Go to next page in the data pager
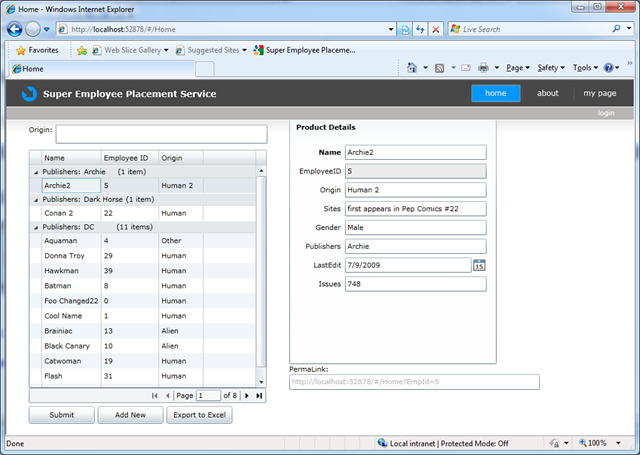The image size is (640, 455). (247, 396)
